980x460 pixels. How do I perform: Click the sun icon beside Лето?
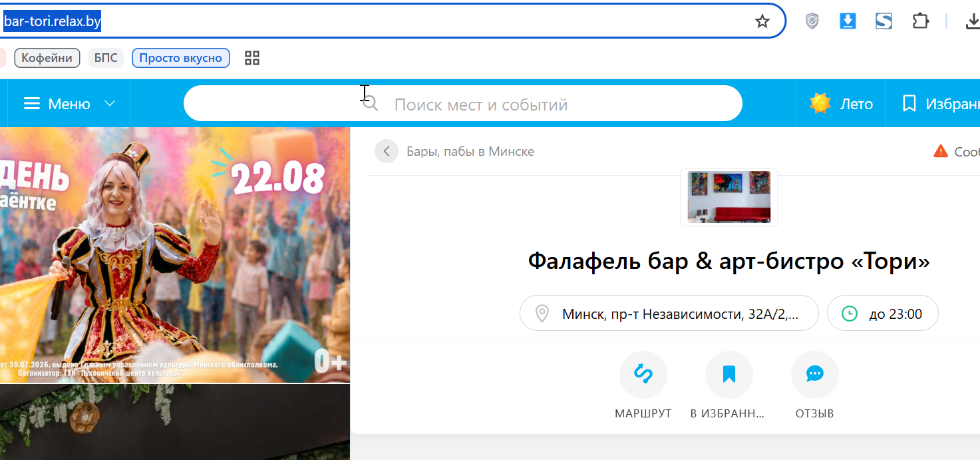(x=820, y=104)
